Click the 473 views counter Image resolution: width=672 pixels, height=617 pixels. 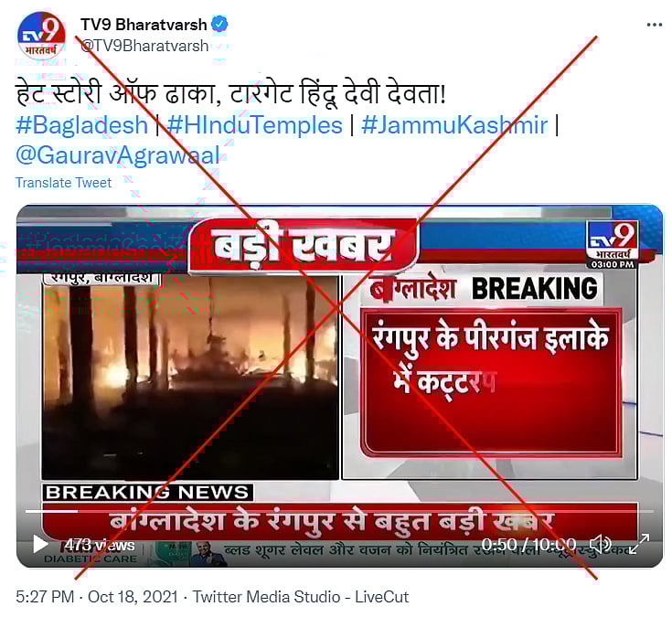pyautogui.click(x=100, y=545)
